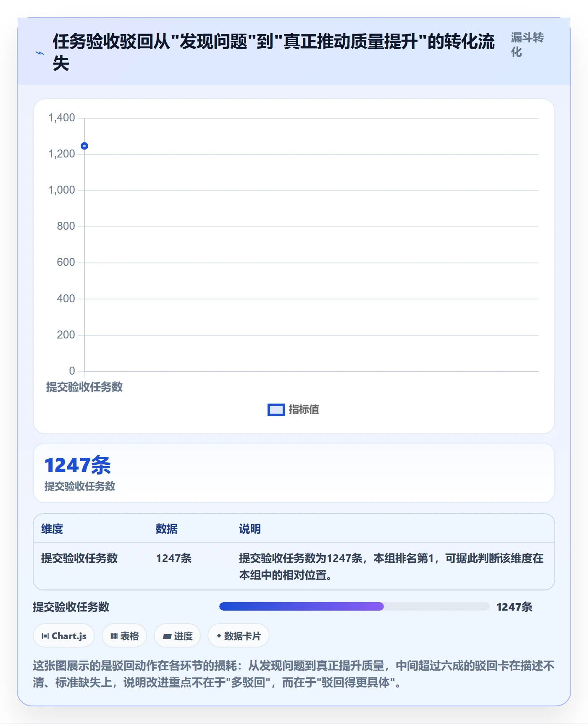Screen dimensions: 588x724
Task: Click the 400 y-axis tick label
Action: tap(66, 299)
